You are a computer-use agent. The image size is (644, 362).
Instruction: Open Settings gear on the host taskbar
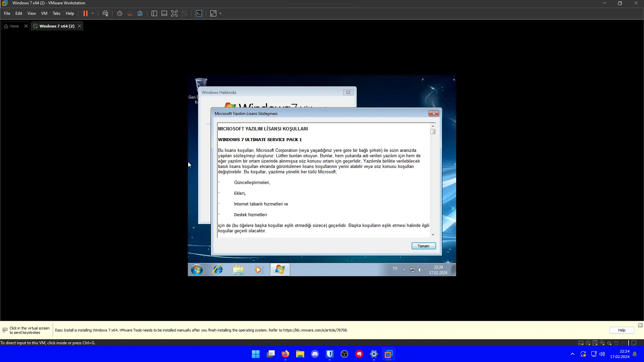tap(374, 354)
